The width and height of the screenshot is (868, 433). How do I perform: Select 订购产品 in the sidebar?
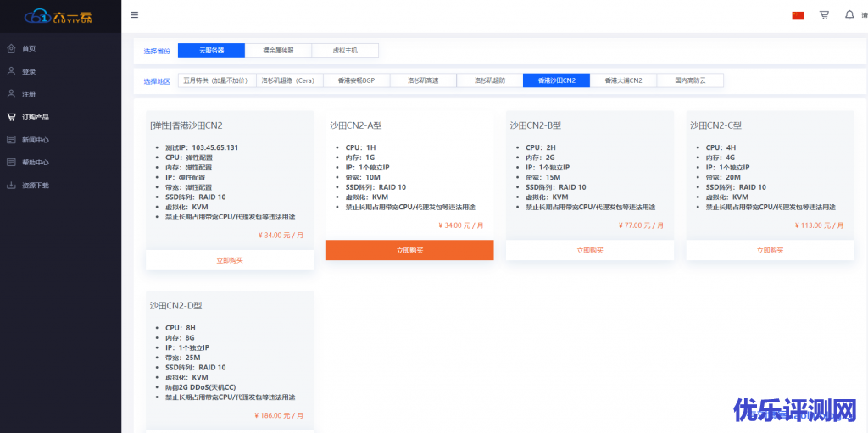pyautogui.click(x=35, y=117)
